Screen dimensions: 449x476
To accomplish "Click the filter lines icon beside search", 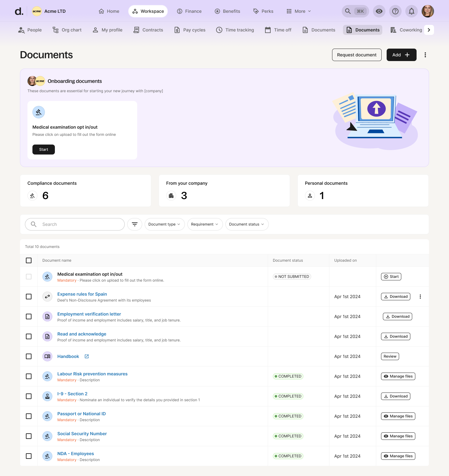I will (x=135, y=224).
